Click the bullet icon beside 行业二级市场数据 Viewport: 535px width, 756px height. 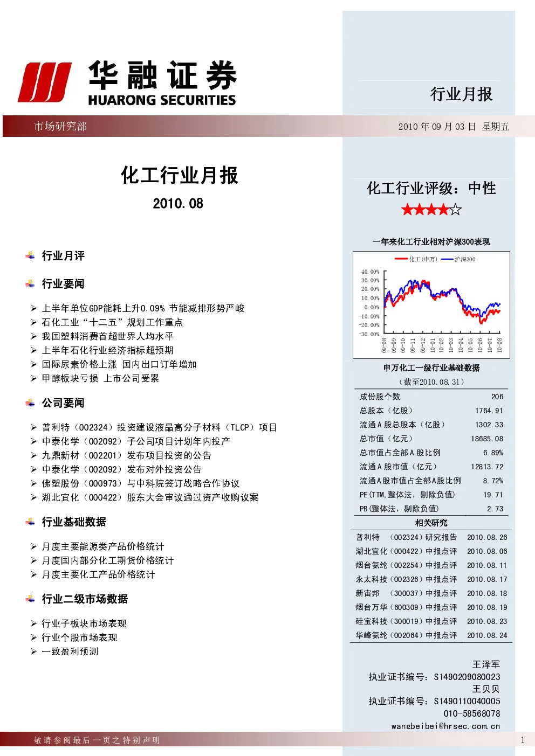pyautogui.click(x=30, y=599)
